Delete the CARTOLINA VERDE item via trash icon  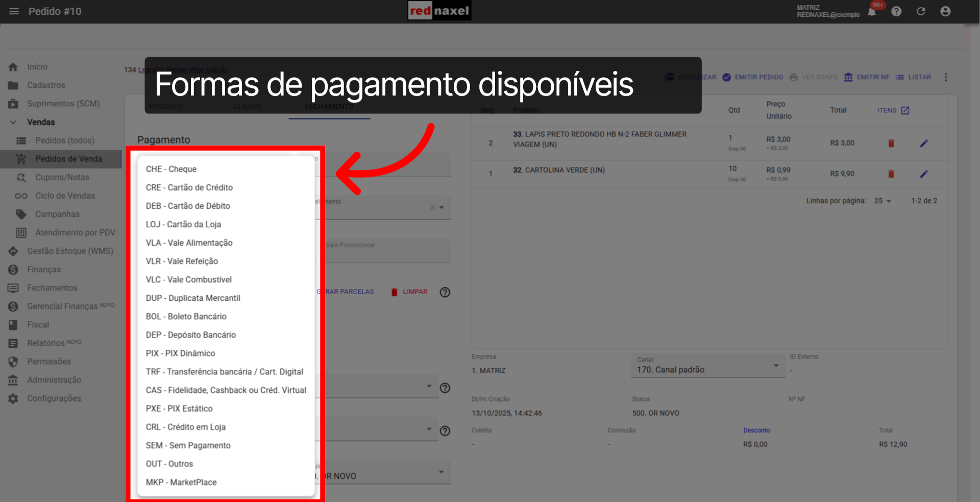point(891,174)
